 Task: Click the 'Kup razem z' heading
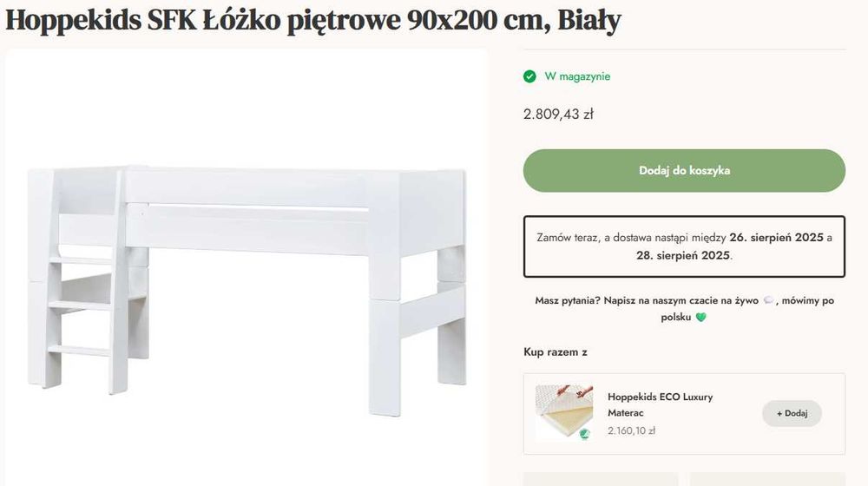[556, 351]
